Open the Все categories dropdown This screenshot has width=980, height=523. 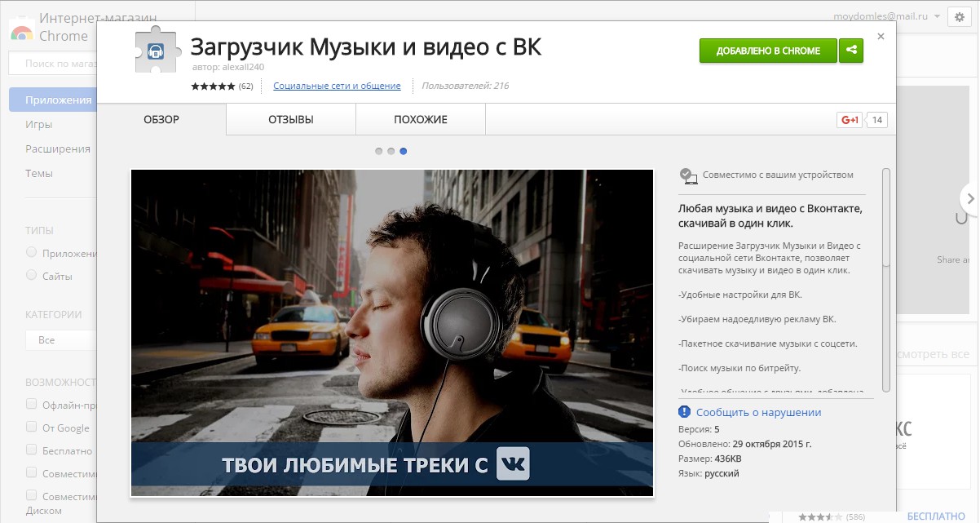tap(61, 339)
